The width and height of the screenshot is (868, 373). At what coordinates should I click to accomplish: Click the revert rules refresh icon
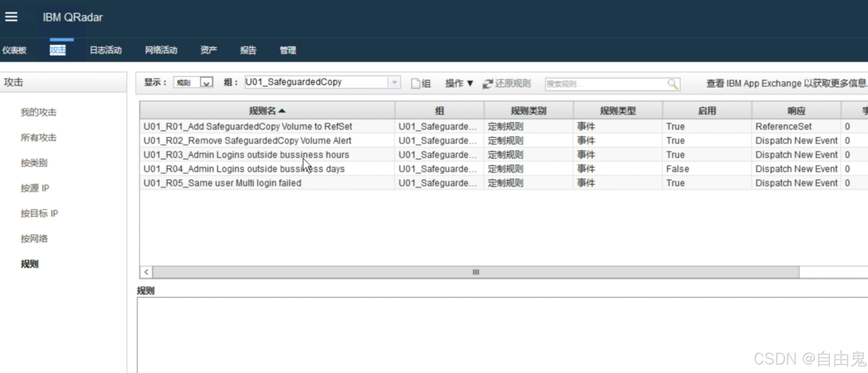487,84
